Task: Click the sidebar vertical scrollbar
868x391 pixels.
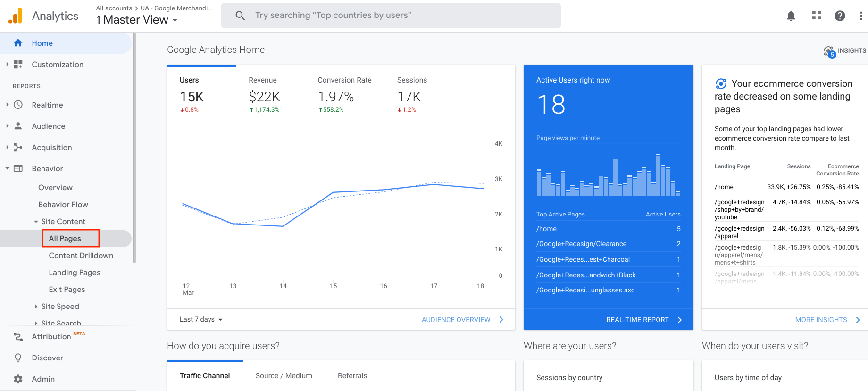Action: tap(134, 148)
